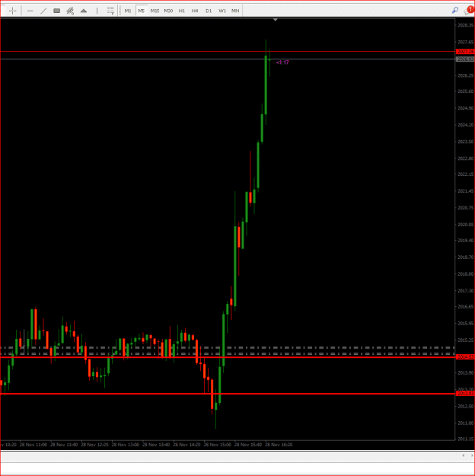Select the filled Rectangle shape tool

[57, 11]
